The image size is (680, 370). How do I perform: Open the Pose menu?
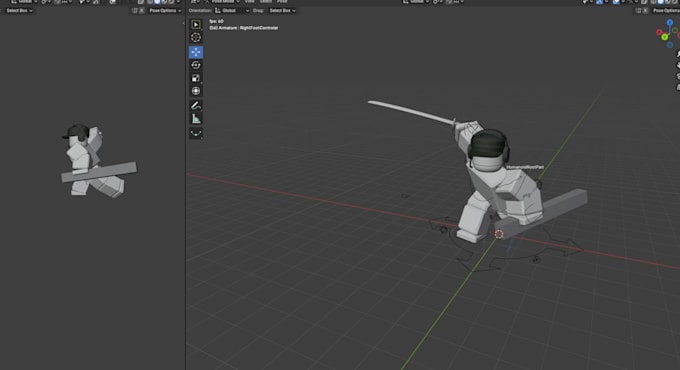282,2
